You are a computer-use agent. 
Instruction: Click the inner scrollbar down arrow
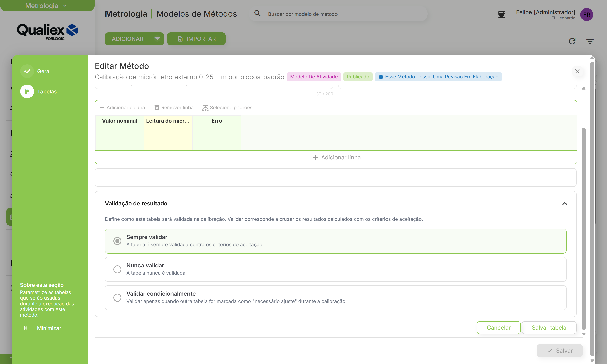[584, 334]
